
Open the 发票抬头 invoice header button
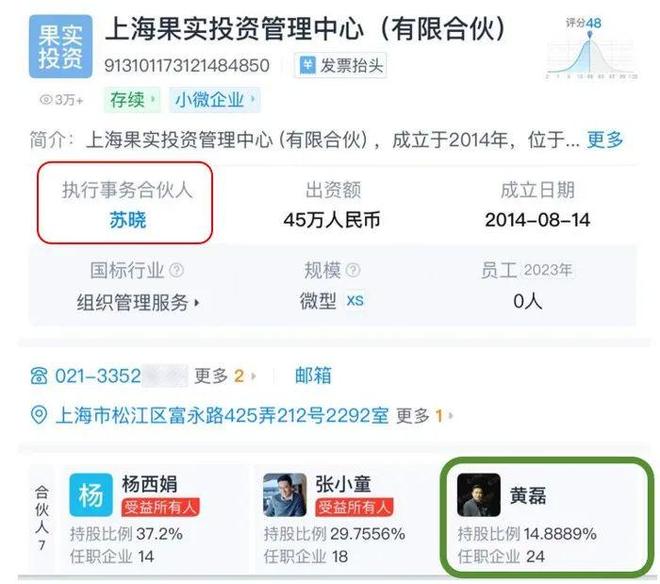pyautogui.click(x=341, y=65)
